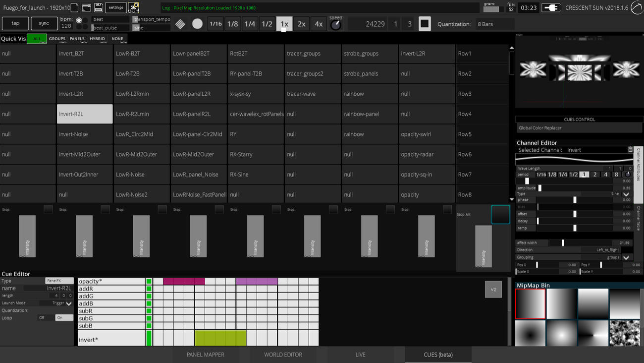Click the stop checkbox above first intensity fader

[48, 210]
